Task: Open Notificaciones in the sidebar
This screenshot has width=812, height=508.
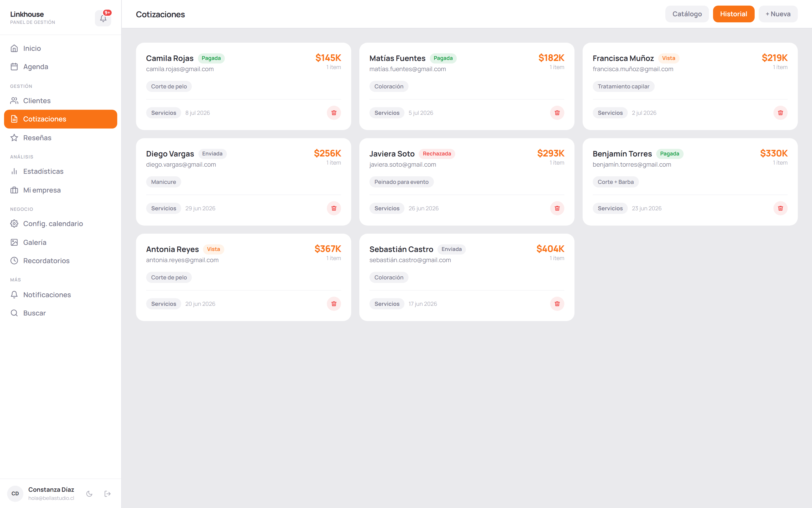Action: [60, 295]
